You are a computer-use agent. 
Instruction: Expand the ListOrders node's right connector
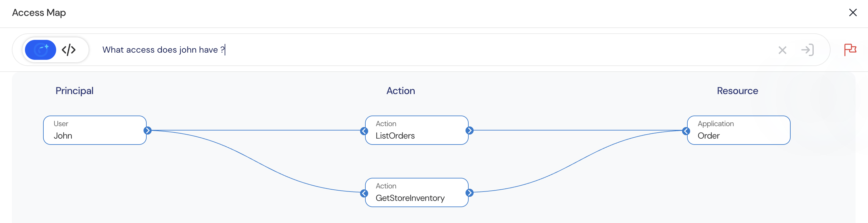pos(469,130)
